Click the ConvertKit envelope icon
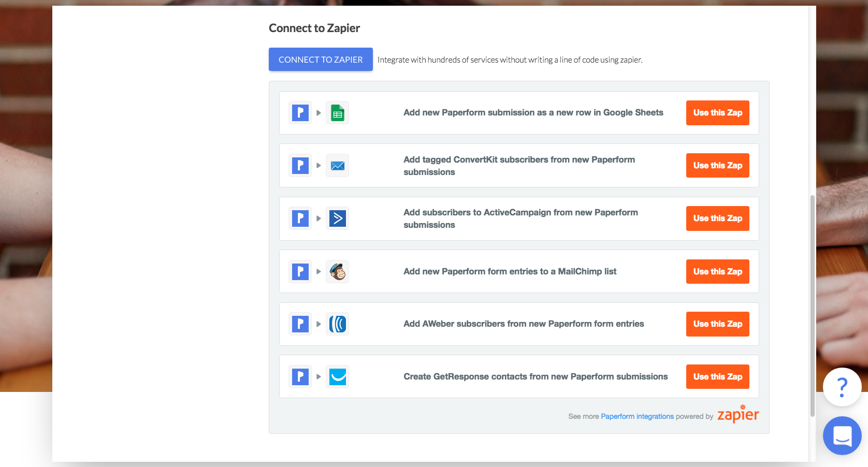The height and width of the screenshot is (467, 868). [x=337, y=166]
